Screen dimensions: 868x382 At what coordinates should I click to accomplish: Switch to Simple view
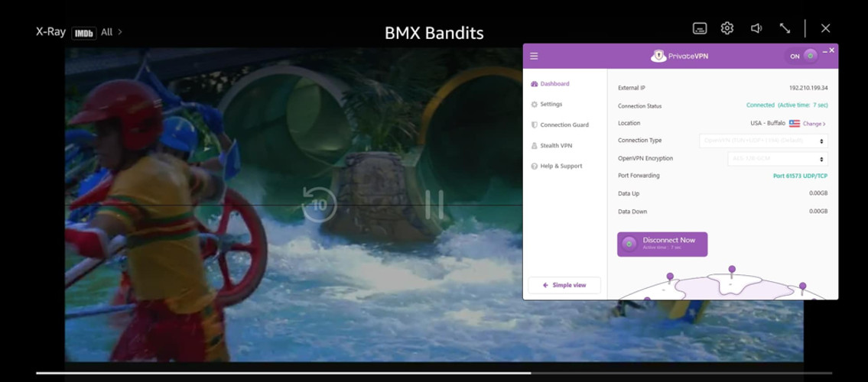coord(564,285)
